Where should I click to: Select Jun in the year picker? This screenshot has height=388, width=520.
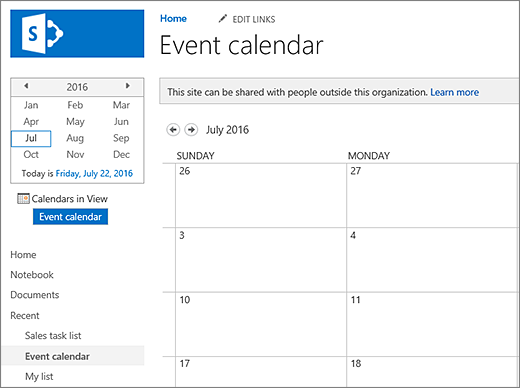click(121, 122)
